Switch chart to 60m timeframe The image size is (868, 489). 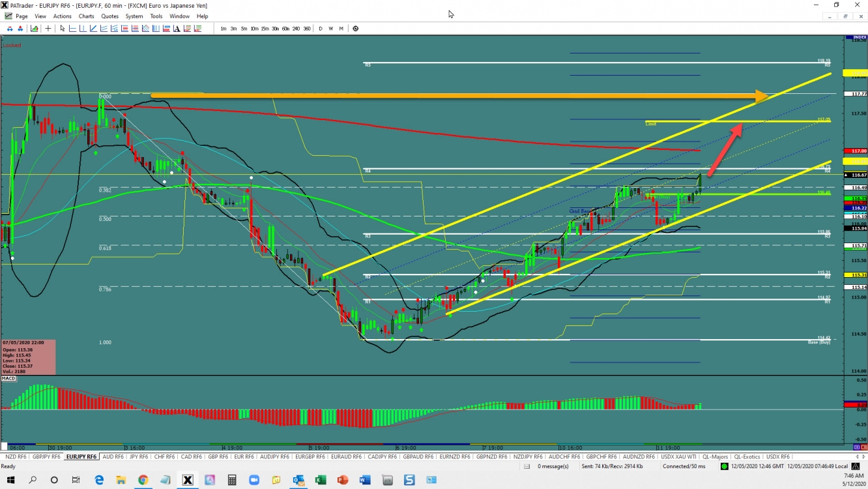tap(285, 29)
